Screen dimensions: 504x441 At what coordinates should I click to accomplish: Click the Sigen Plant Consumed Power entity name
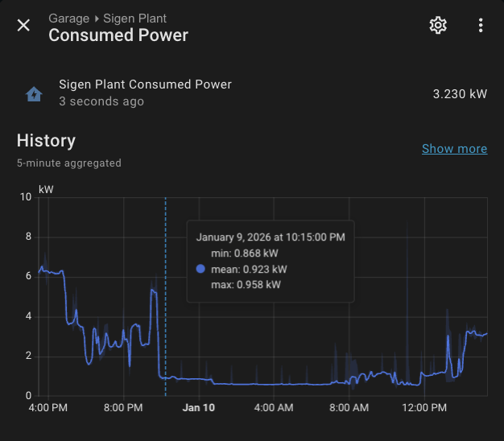[x=145, y=84]
